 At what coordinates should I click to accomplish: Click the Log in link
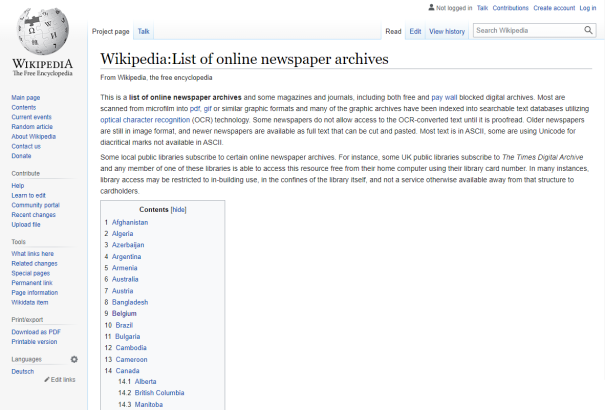tap(588, 8)
